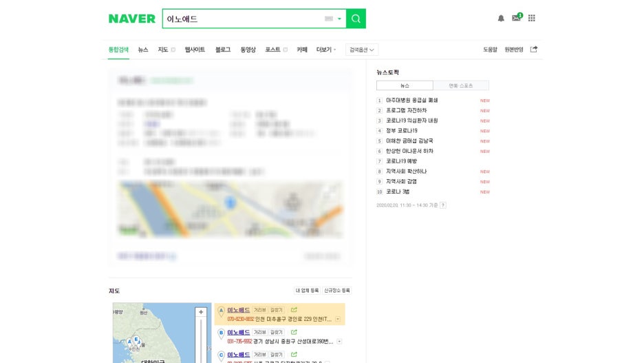Click 길찾기 button on result B
The height and width of the screenshot is (363, 644).
[277, 332]
